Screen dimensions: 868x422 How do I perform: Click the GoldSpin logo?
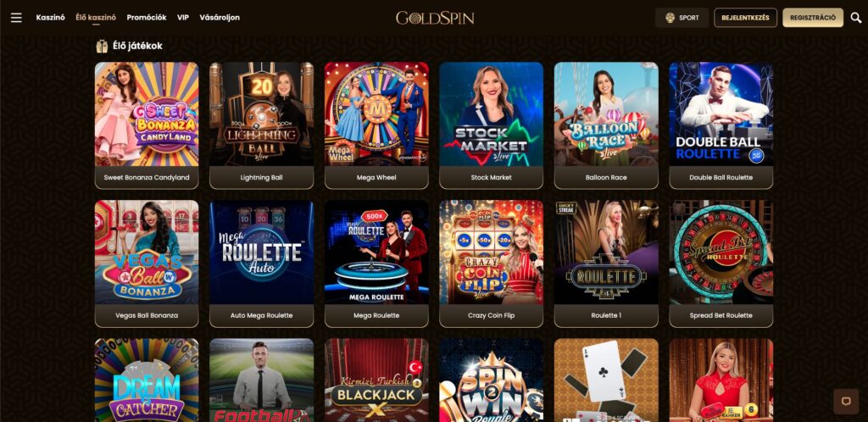point(435,18)
